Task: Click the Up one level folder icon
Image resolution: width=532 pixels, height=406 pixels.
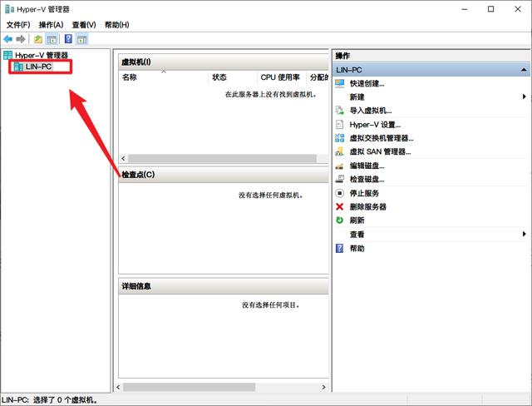Action: click(38, 39)
